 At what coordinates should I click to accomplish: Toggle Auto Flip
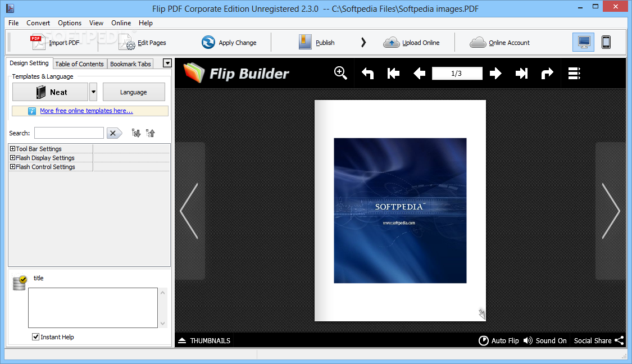pyautogui.click(x=499, y=340)
